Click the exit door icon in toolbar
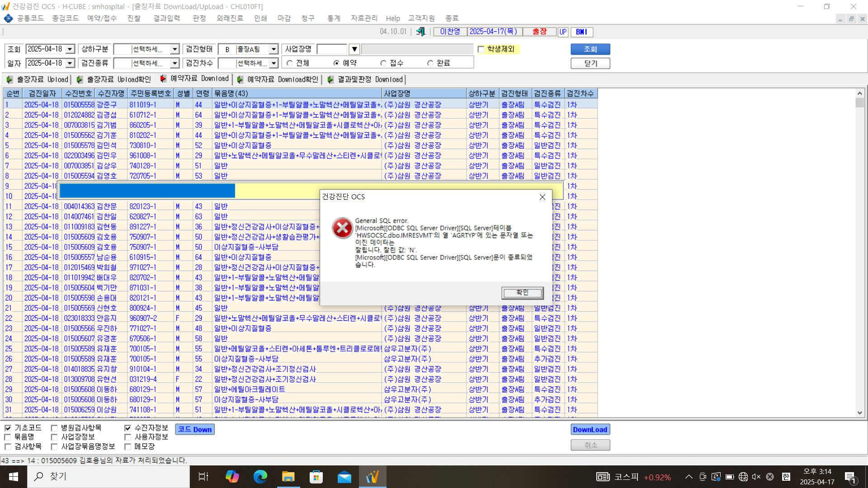 click(x=420, y=32)
